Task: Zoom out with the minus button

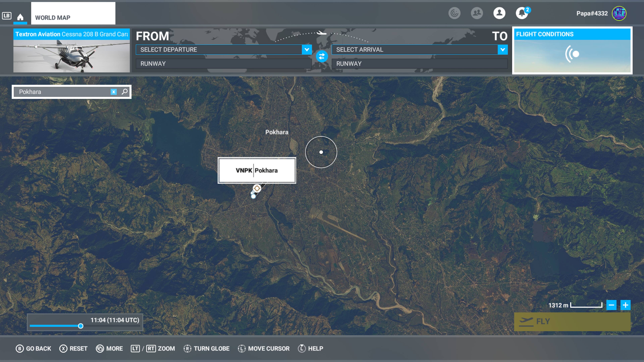Action: [x=611, y=305]
